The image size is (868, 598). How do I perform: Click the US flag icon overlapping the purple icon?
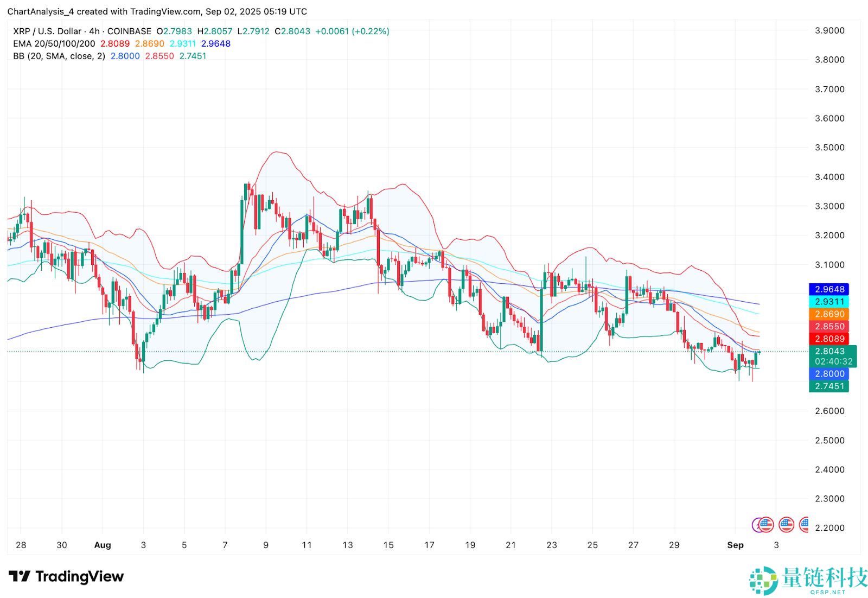[x=765, y=525]
